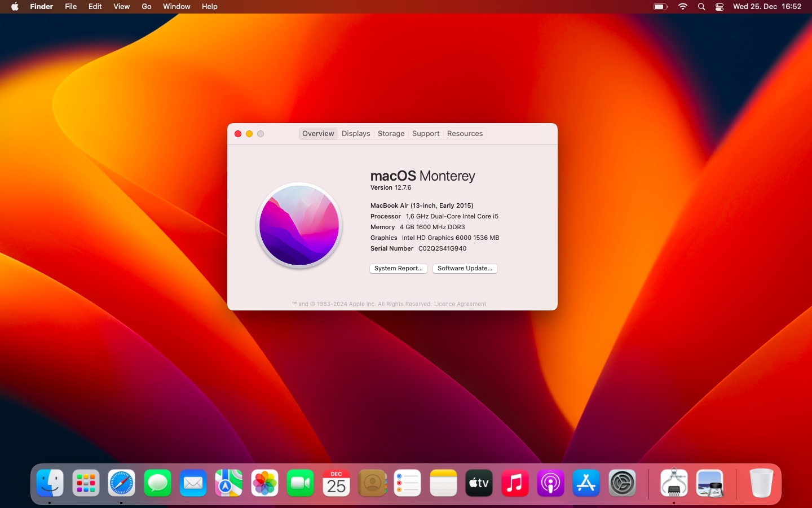Launch Safari from the Dock
812x508 pixels.
point(121,483)
